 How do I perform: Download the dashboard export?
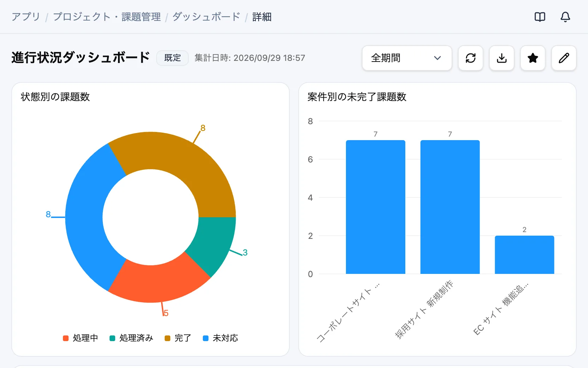[x=501, y=58]
